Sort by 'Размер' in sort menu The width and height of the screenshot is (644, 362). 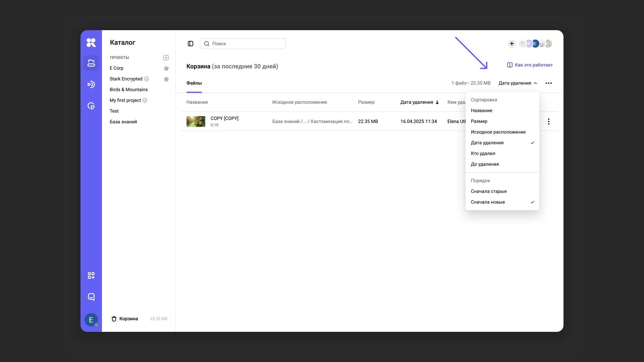pos(479,121)
